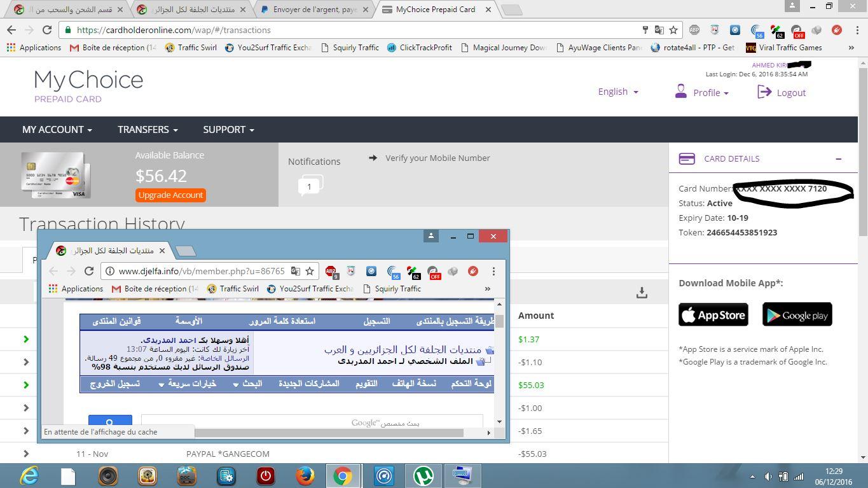Open the Profile dropdown

point(710,93)
